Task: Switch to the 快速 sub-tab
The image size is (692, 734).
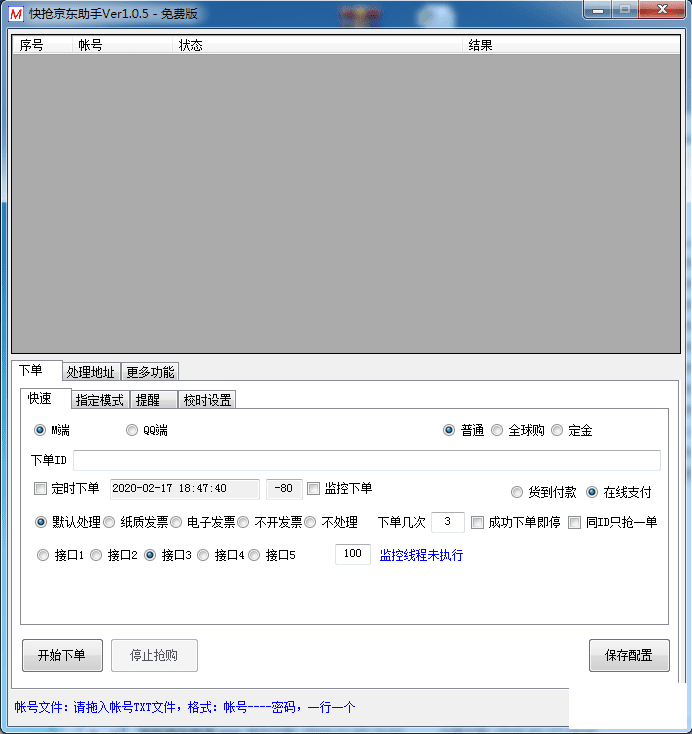Action: [45, 398]
